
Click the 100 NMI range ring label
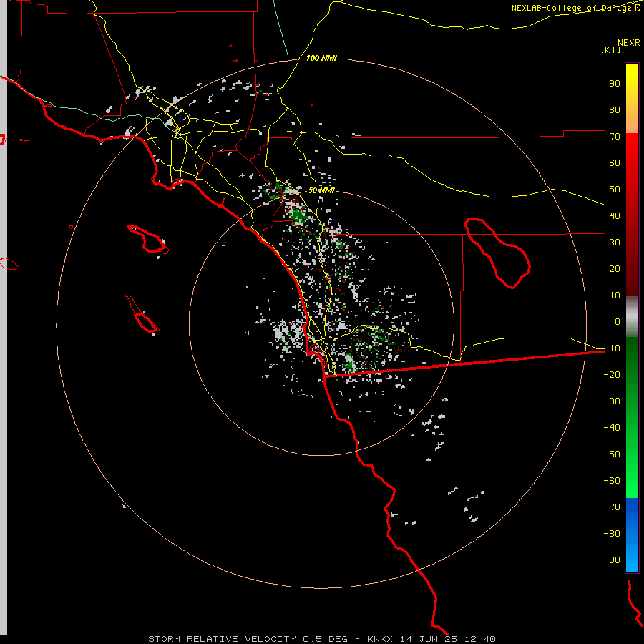click(x=321, y=59)
